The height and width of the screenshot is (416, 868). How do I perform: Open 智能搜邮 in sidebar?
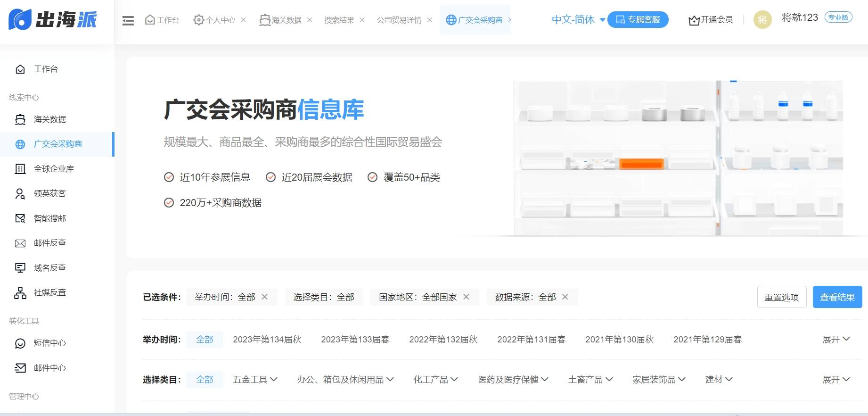click(x=57, y=218)
